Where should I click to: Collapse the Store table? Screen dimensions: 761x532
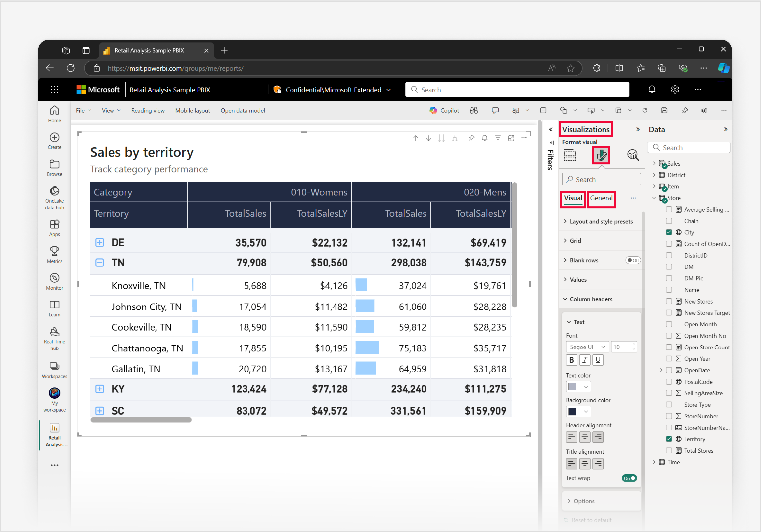click(654, 198)
